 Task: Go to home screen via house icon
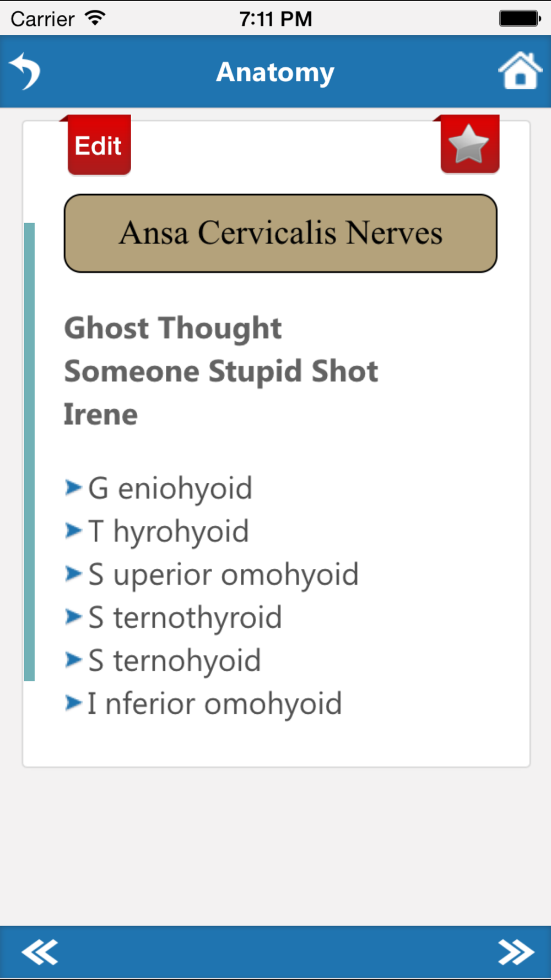pos(520,71)
